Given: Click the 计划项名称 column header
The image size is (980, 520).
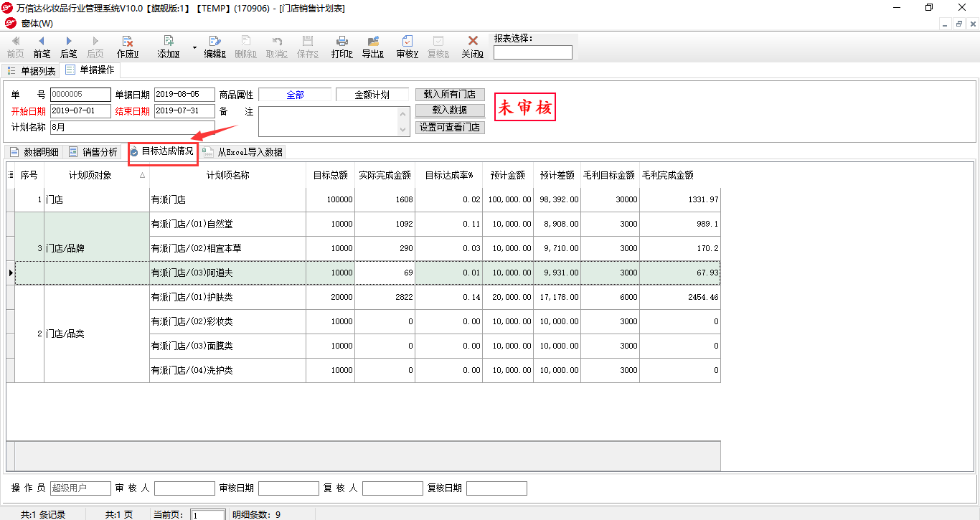Looking at the screenshot, I should [227, 175].
